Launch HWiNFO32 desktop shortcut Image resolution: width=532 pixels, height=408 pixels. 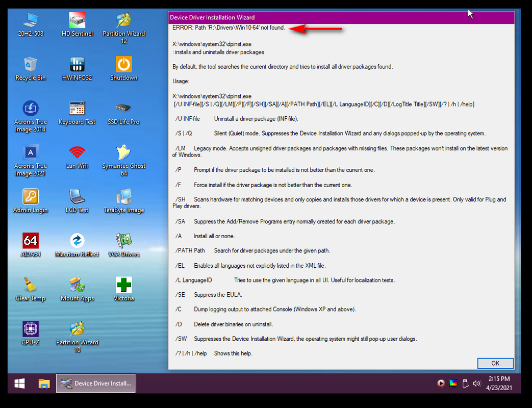point(77,69)
